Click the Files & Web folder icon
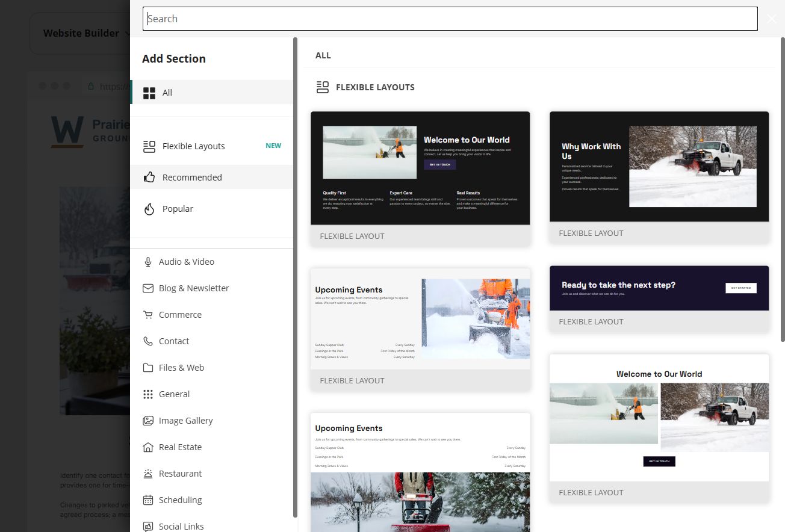785x532 pixels. coord(148,368)
